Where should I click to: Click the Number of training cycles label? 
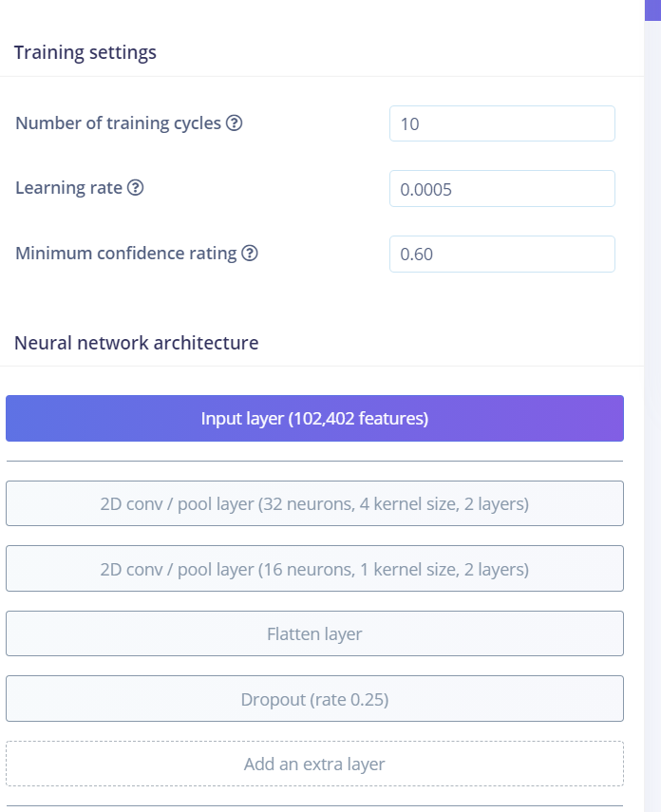118,123
